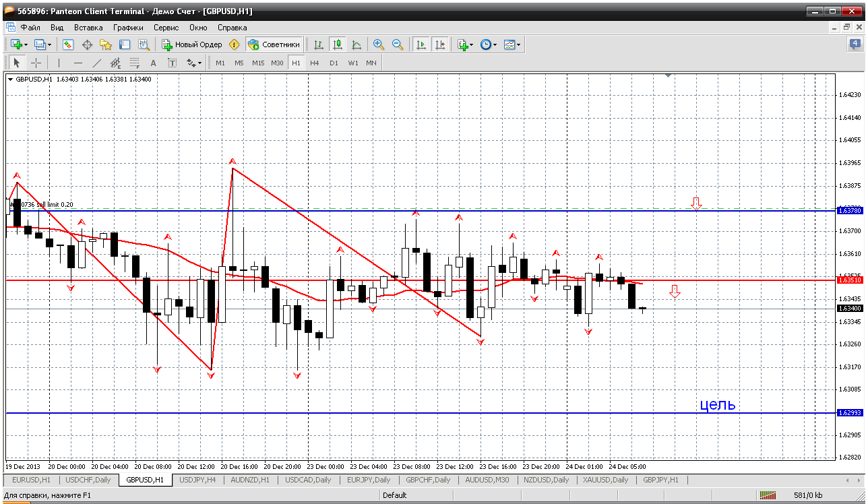Open the Вставка menu
868x504 pixels.
pyautogui.click(x=88, y=28)
